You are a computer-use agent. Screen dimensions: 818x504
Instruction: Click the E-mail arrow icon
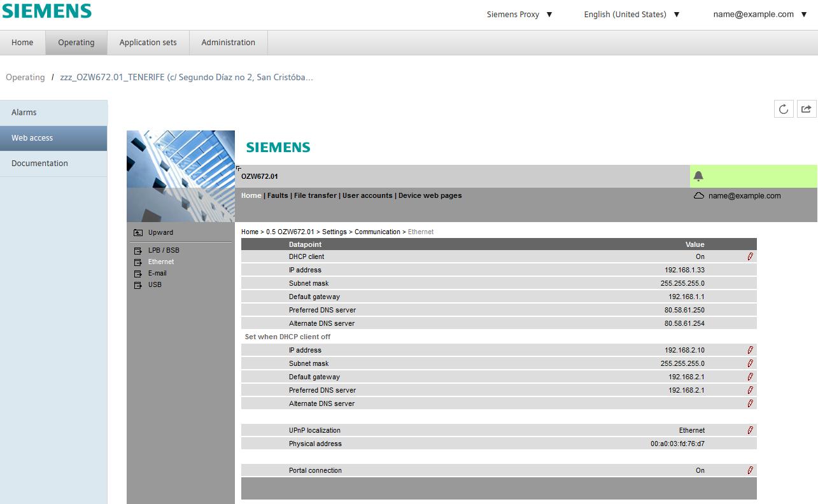[138, 274]
